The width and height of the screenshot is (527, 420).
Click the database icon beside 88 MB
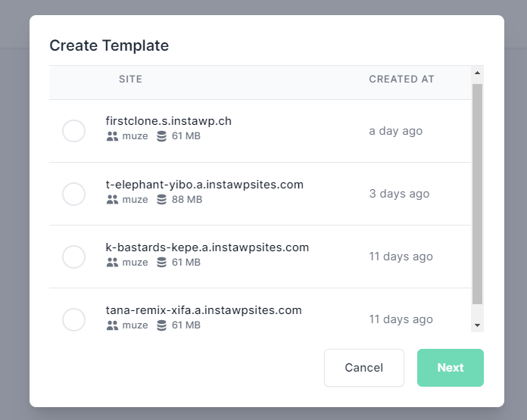[x=162, y=199]
